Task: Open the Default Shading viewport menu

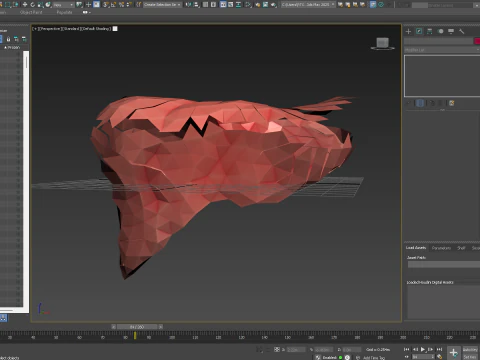Action: [x=95, y=29]
